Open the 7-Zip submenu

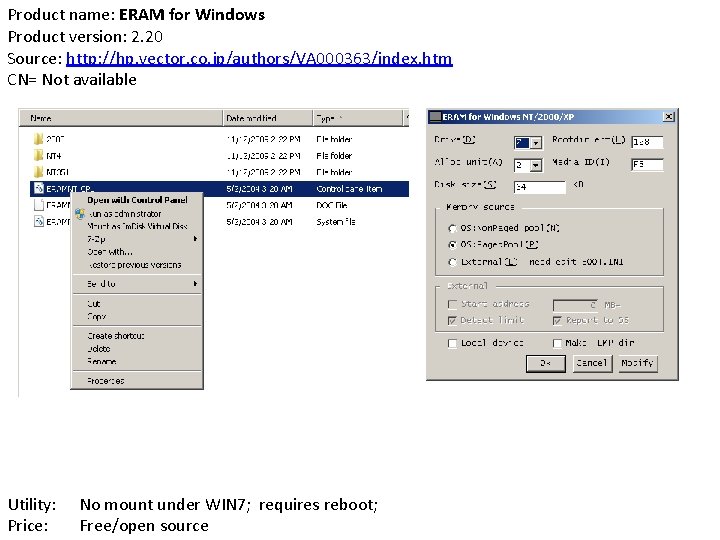pos(137,239)
